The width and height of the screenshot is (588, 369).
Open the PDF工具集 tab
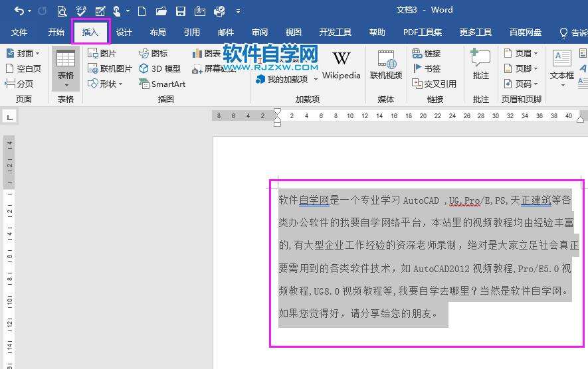click(423, 33)
